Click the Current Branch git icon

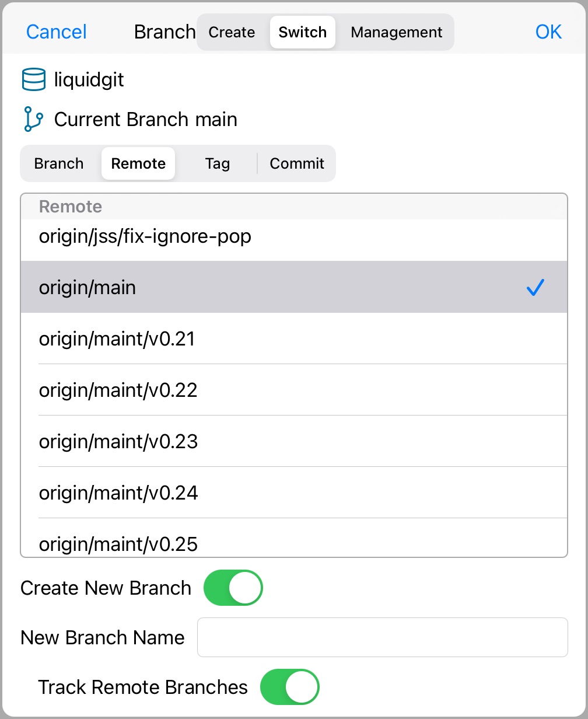pyautogui.click(x=33, y=119)
